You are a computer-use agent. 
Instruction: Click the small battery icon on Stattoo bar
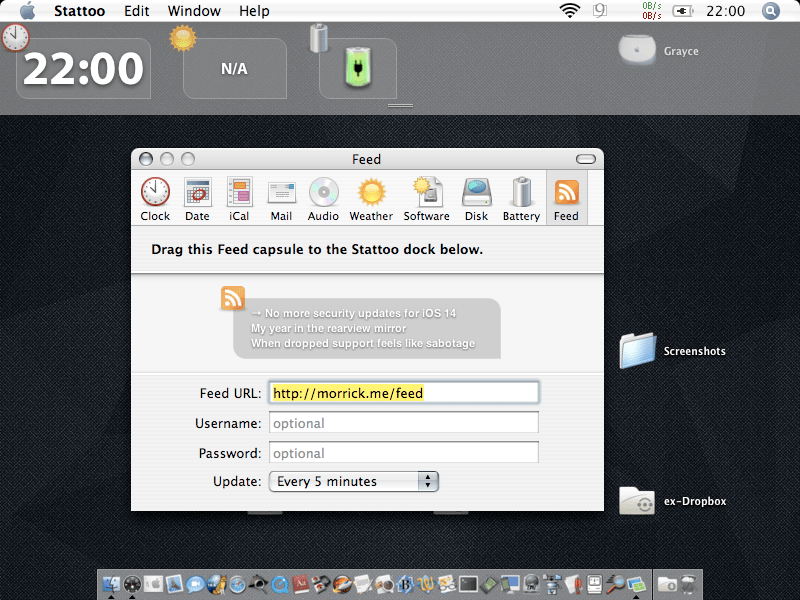click(319, 38)
